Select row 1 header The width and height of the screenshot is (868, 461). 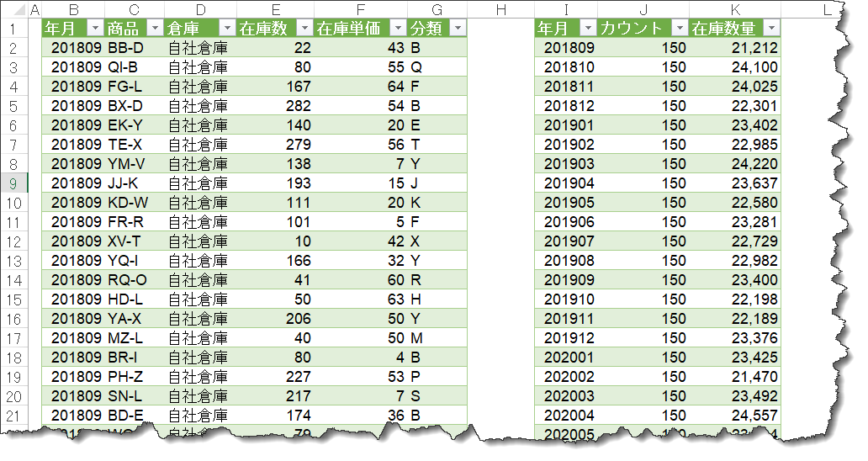point(13,29)
